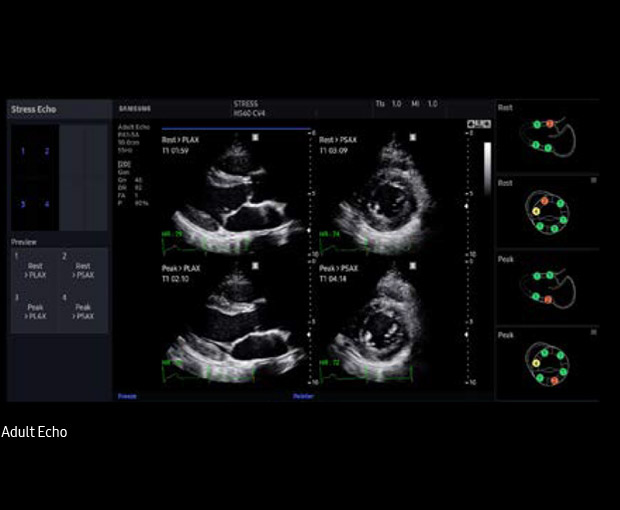Select preview item 3 Peak PLAX

[34, 311]
